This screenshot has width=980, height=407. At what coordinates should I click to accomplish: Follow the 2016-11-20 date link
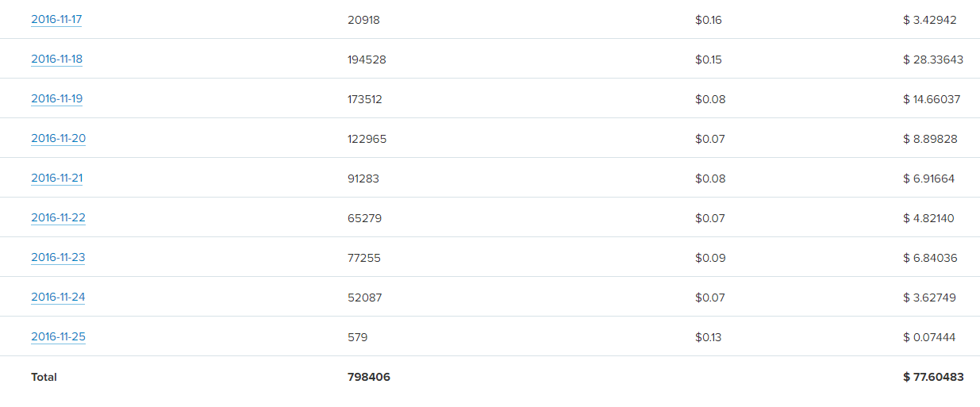[58, 139]
